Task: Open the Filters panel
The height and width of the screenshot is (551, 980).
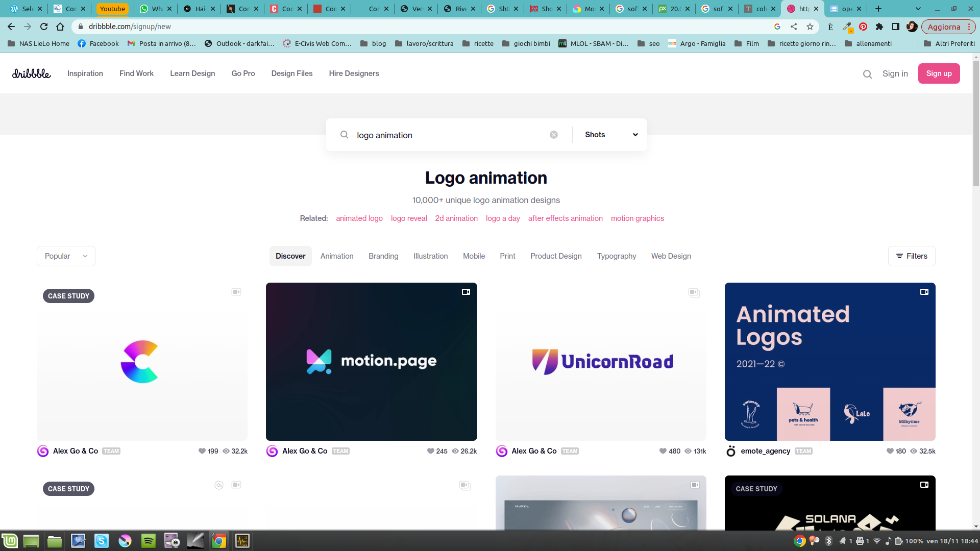Action: pyautogui.click(x=912, y=256)
